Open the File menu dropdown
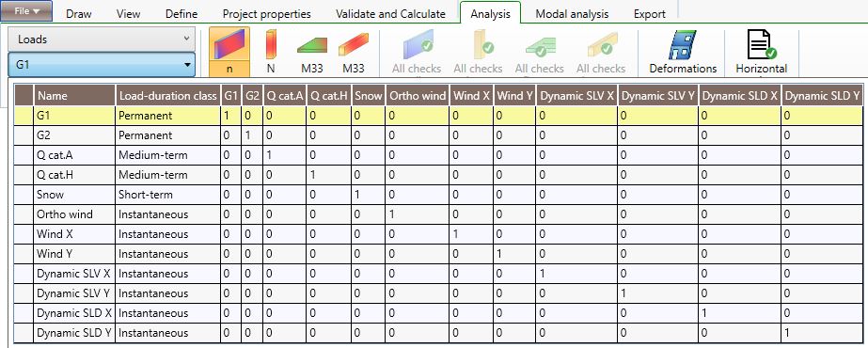Screen dimensions: 868x348 [x=26, y=11]
